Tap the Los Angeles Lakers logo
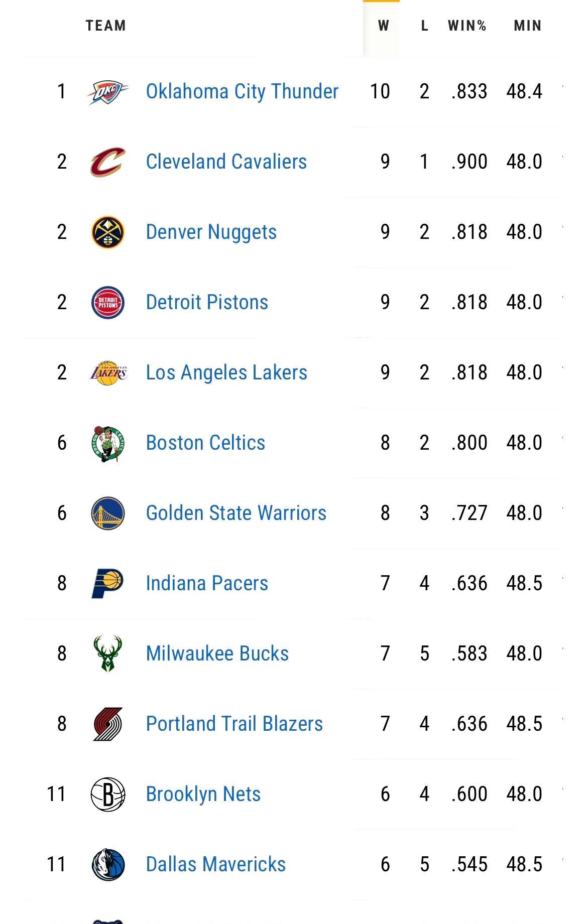 [x=108, y=373]
